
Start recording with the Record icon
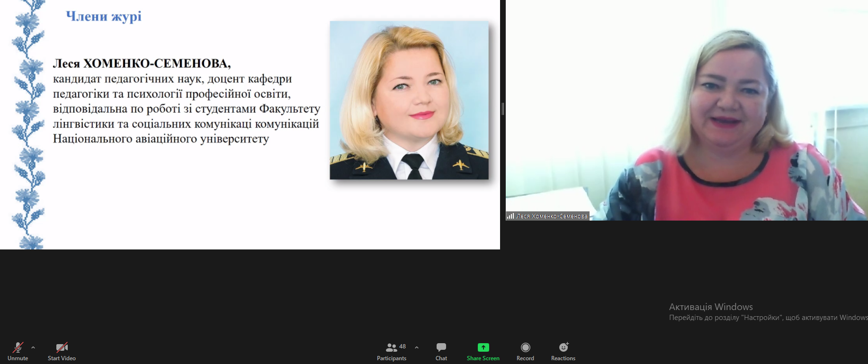525,347
